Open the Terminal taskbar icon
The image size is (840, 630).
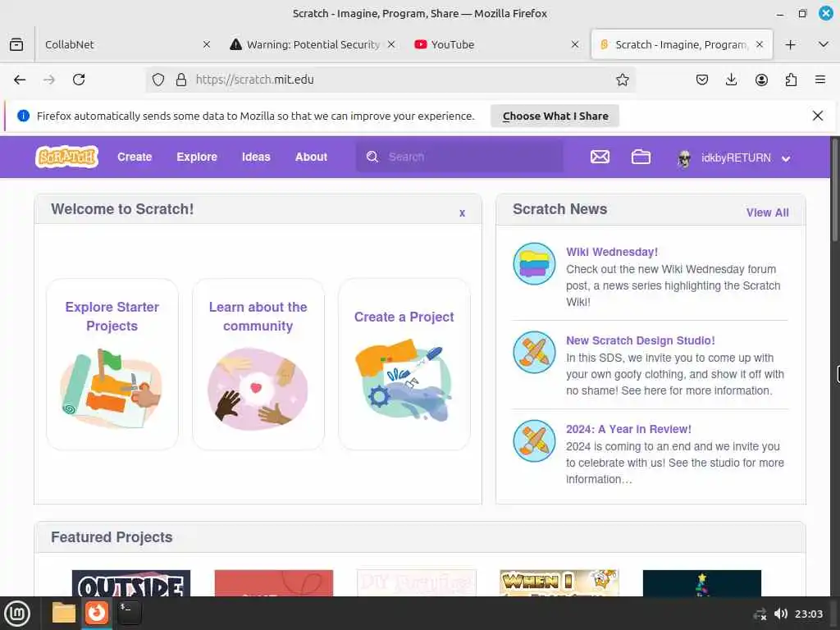coord(130,614)
